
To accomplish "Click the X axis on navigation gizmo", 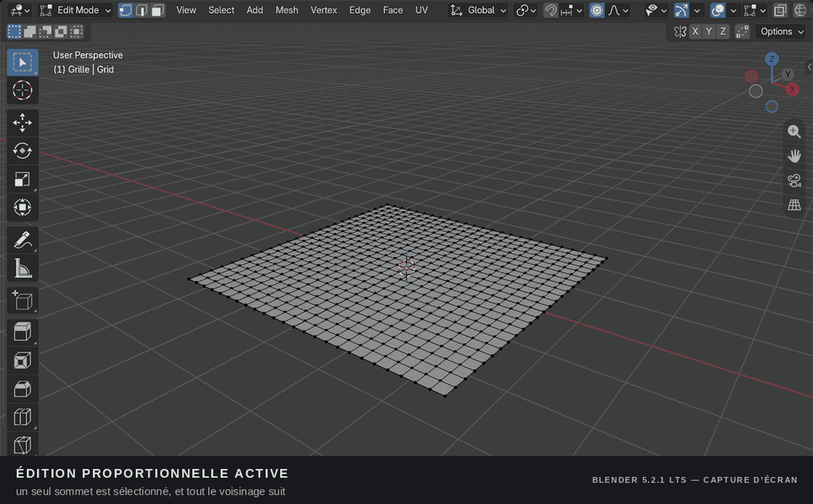I will tap(792, 90).
